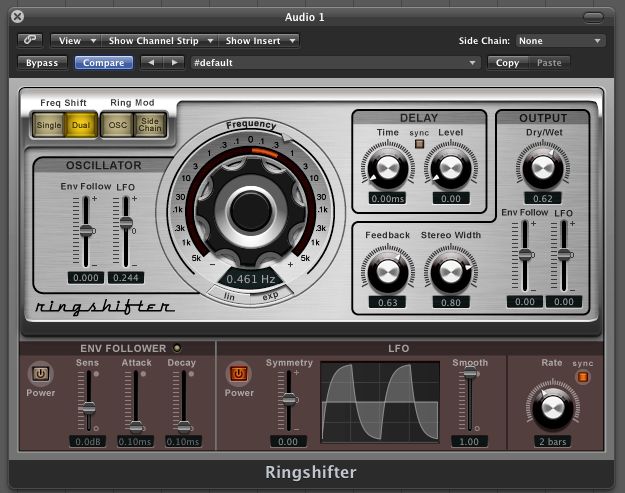Click the Paste button
The width and height of the screenshot is (625, 493).
coord(549,63)
